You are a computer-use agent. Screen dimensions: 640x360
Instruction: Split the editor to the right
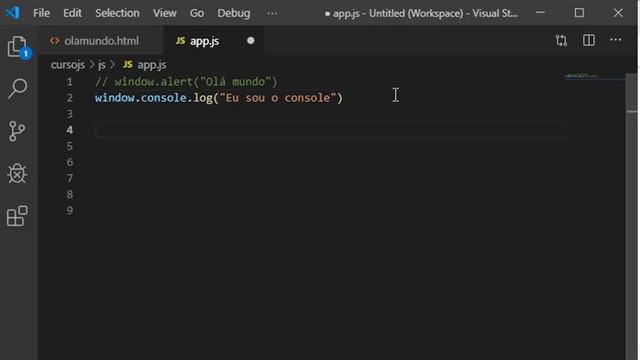pos(589,40)
